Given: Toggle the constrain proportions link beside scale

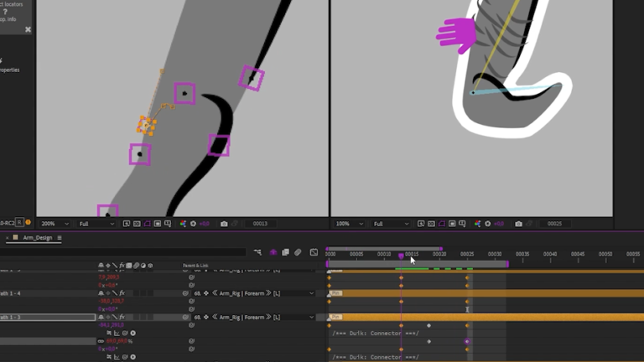Looking at the screenshot, I should pos(101,341).
